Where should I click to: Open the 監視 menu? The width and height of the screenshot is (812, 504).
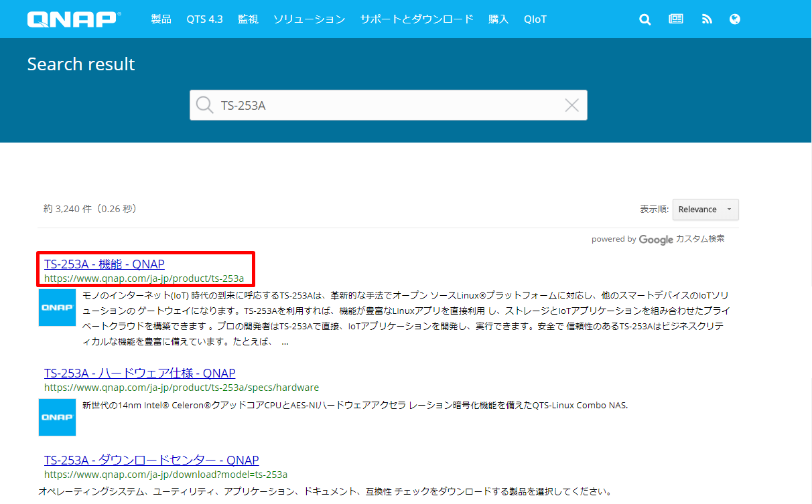[x=248, y=19]
